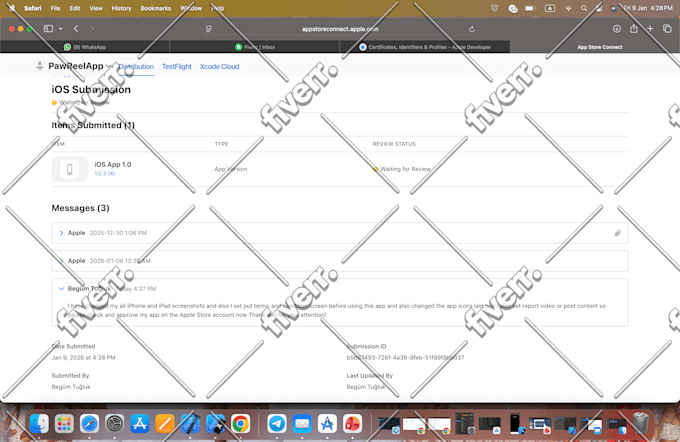Open System Settings from the Dock

[114, 423]
